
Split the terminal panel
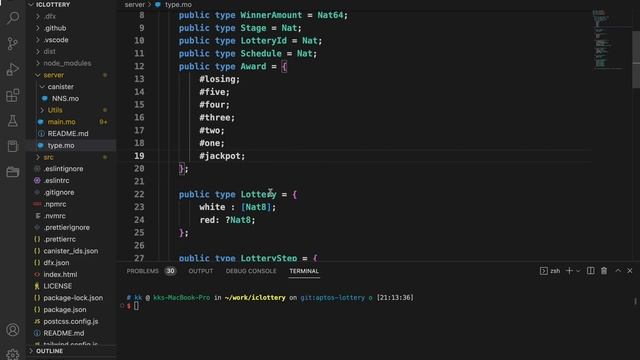(591, 271)
